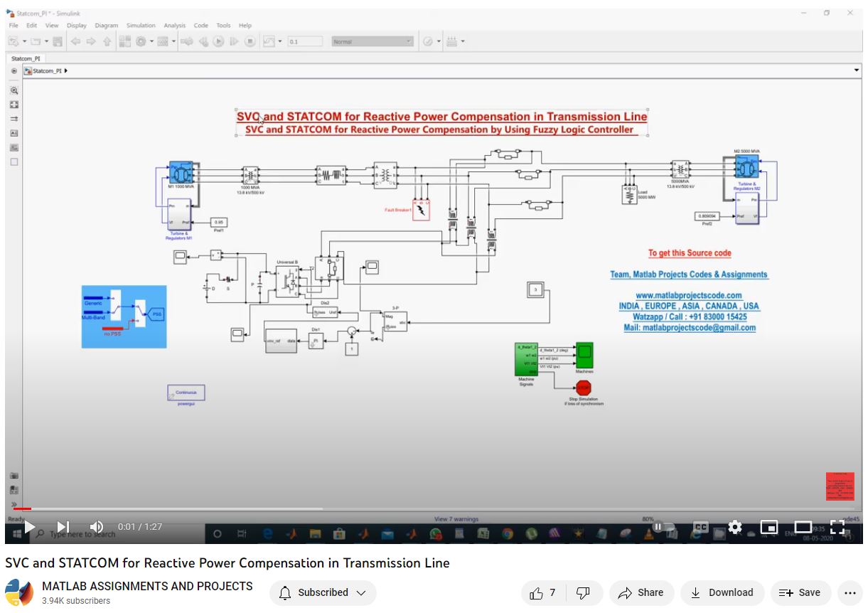Viewport: 868px width, 613px height.
Task: Open the Normal simulation mode dropdown
Action: click(x=373, y=42)
